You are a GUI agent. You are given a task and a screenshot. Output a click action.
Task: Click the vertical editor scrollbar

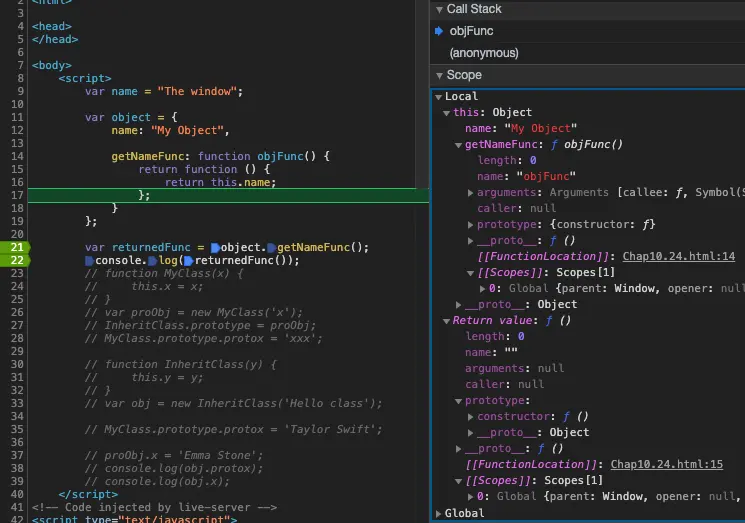click(x=422, y=94)
